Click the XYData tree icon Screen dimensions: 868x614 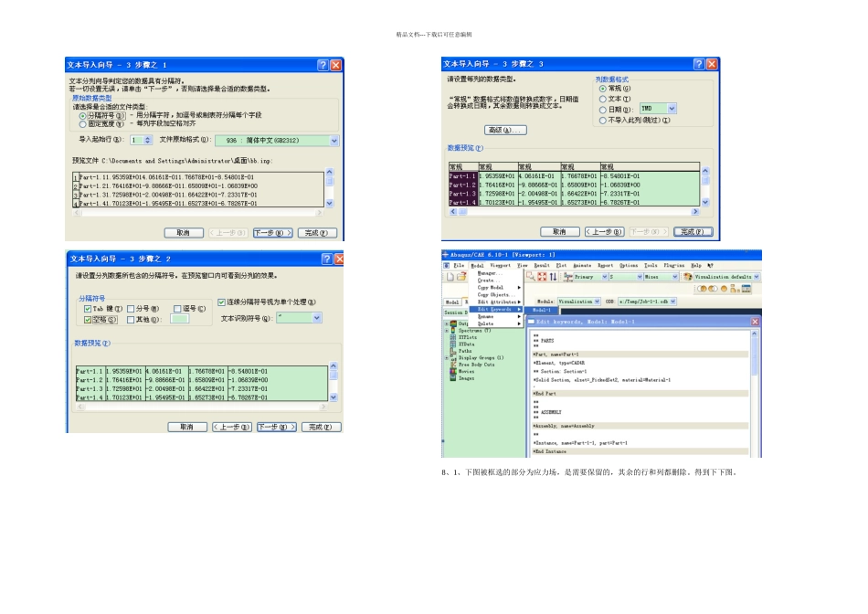(x=453, y=344)
